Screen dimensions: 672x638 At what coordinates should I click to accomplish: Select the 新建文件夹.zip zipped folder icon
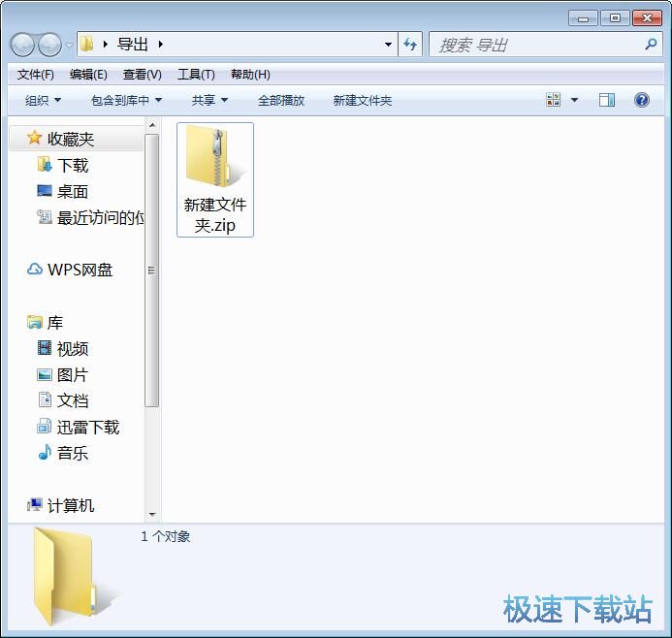[x=215, y=157]
